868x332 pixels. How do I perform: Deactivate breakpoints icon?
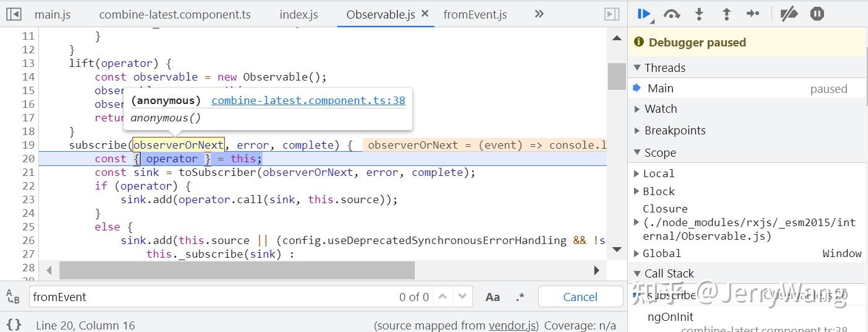(x=788, y=14)
